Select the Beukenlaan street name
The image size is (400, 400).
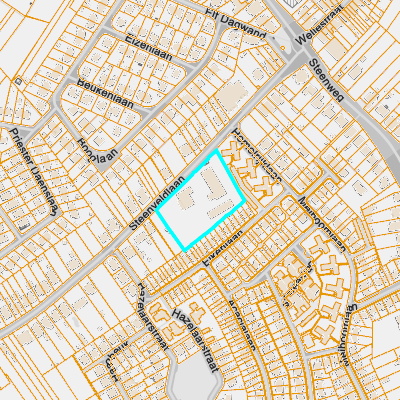coord(105,94)
